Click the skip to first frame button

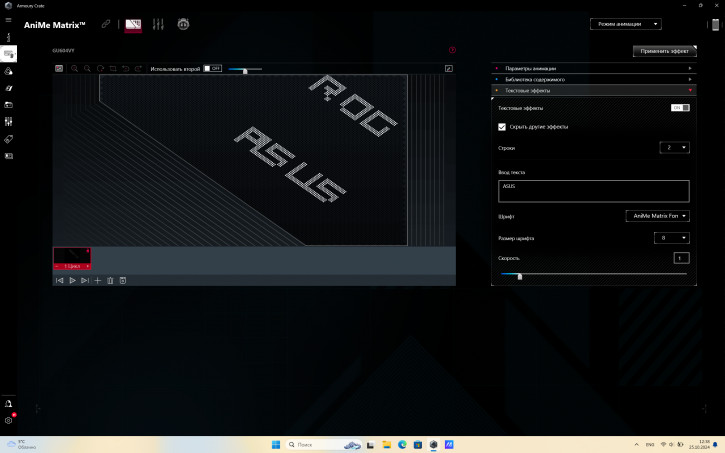[59, 281]
